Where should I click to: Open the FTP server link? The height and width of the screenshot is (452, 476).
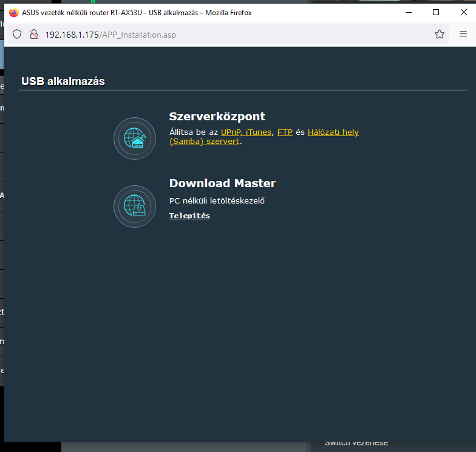coord(285,132)
